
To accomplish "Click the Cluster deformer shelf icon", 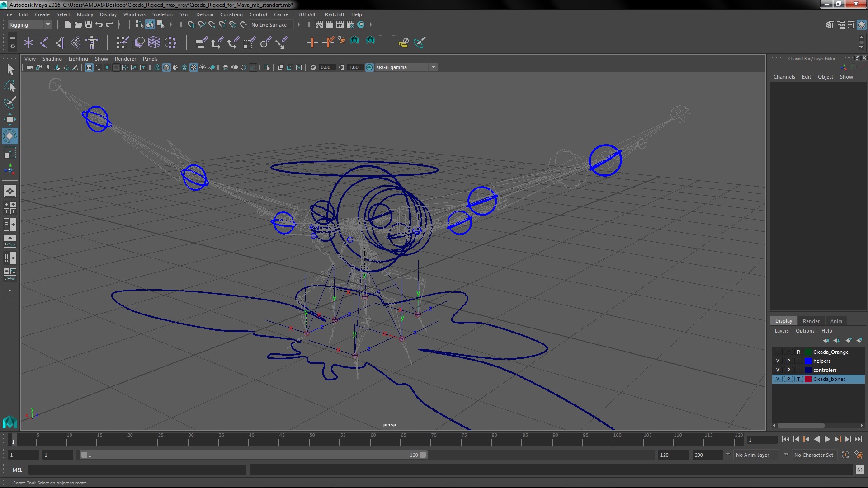I will pyautogui.click(x=170, y=42).
